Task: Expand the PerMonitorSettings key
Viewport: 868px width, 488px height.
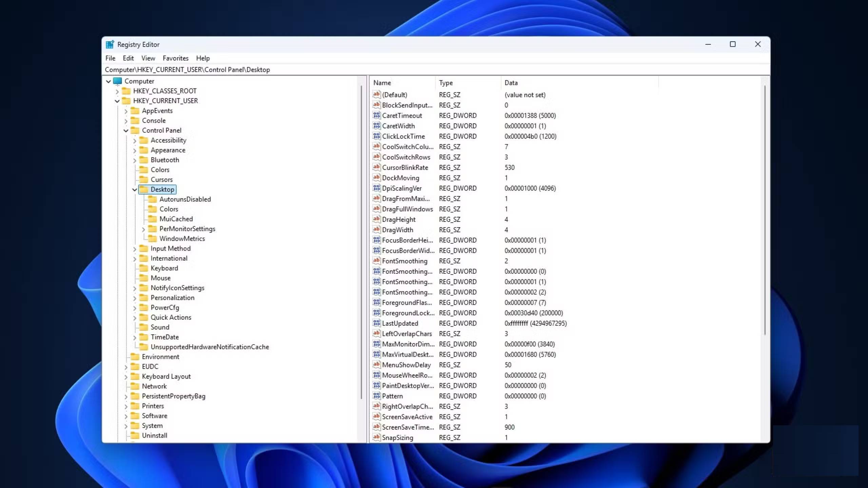Action: point(143,229)
